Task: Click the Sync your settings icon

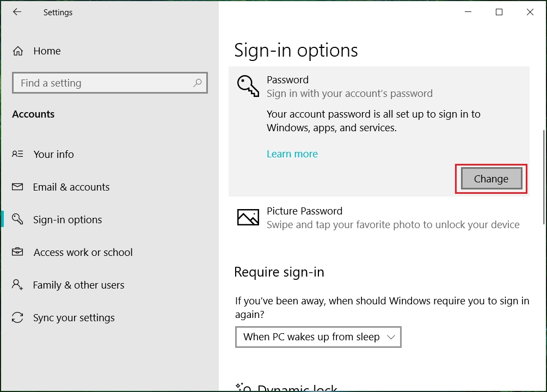Action: [17, 317]
